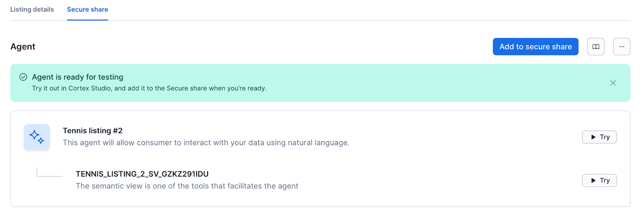The width and height of the screenshot is (644, 219).
Task: Open the documentation book icon
Action: 596,47
